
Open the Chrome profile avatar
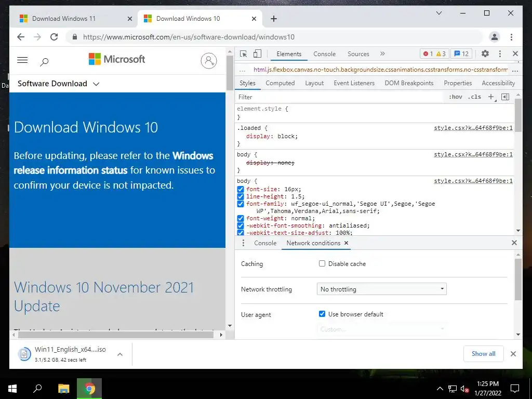click(495, 37)
